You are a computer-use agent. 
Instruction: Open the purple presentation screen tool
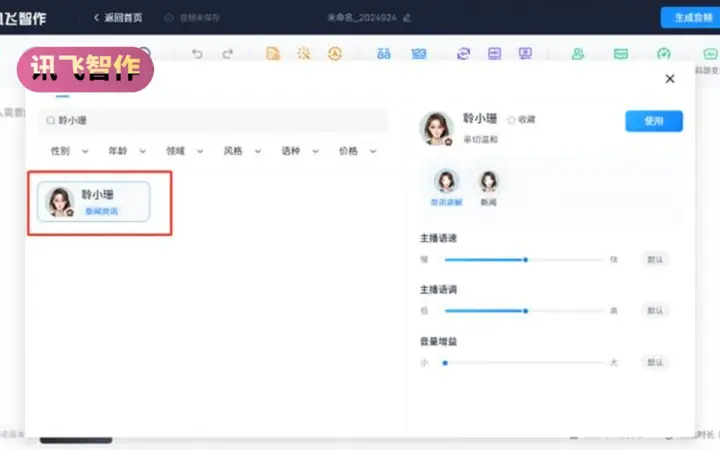coord(525,54)
